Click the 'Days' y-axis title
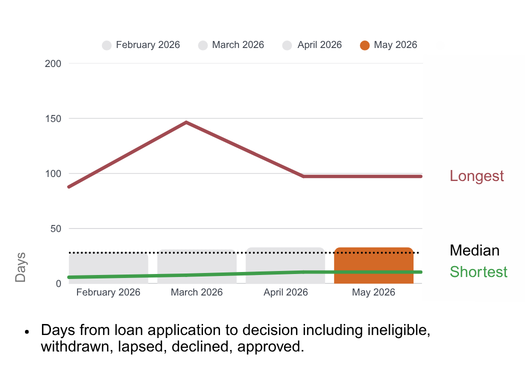The image size is (525, 375). click(20, 268)
